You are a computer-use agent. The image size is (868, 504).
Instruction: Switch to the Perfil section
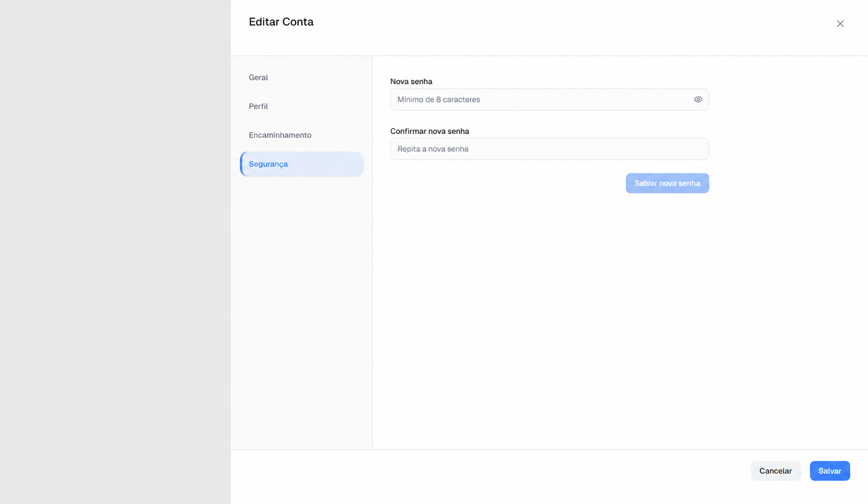pos(301,106)
